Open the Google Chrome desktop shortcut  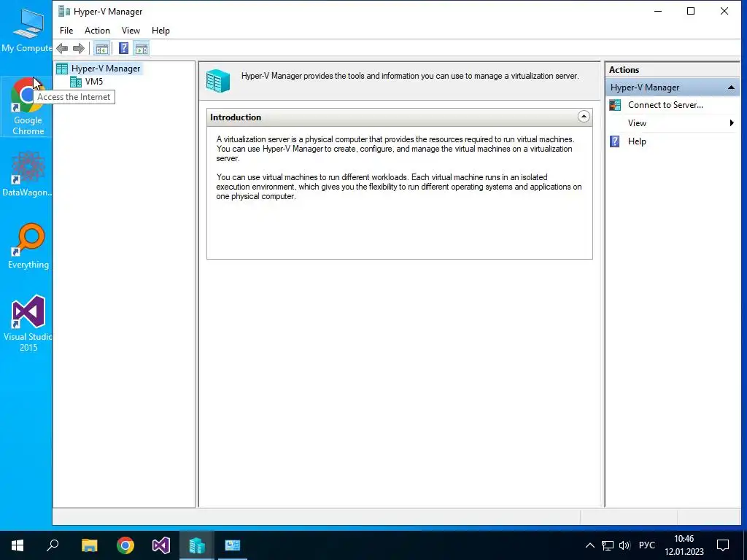28,106
